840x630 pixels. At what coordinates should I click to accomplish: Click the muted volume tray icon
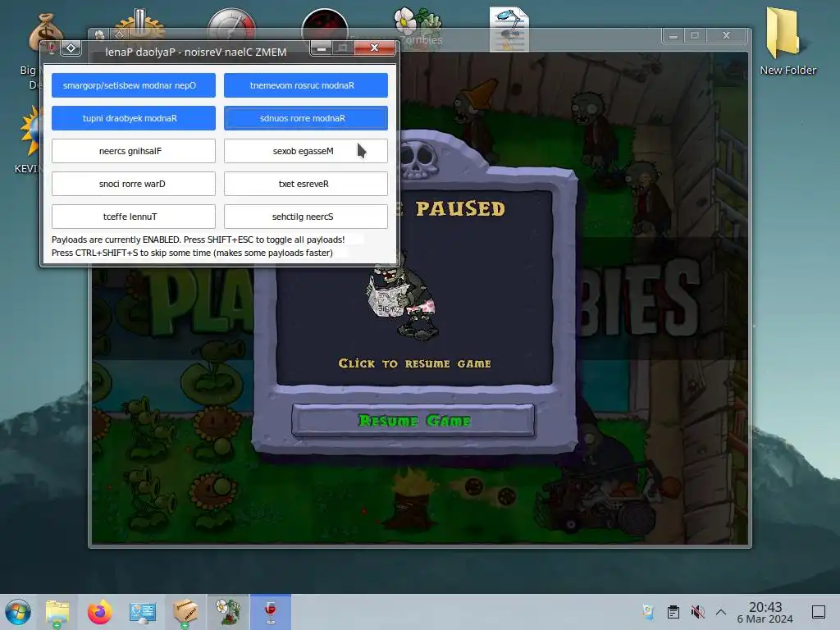[x=697, y=612]
